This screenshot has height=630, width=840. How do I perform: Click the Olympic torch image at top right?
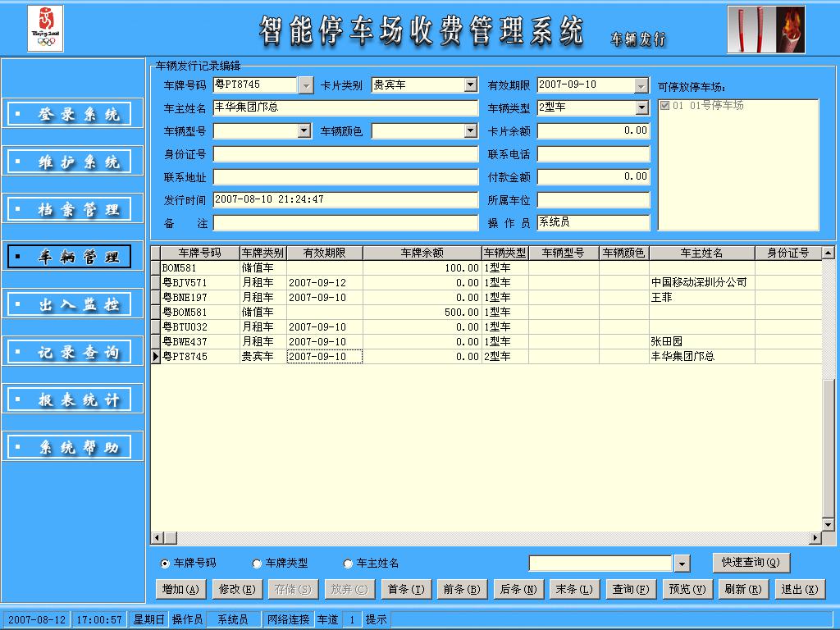(x=765, y=30)
